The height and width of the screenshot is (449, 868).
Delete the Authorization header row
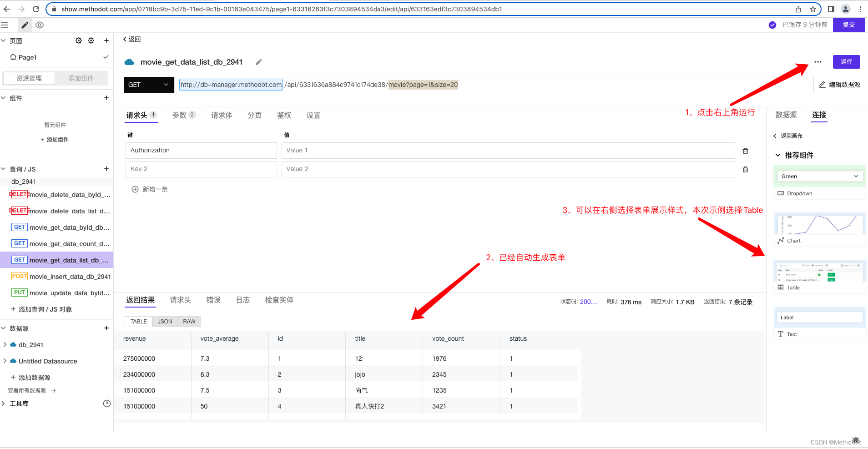click(746, 151)
